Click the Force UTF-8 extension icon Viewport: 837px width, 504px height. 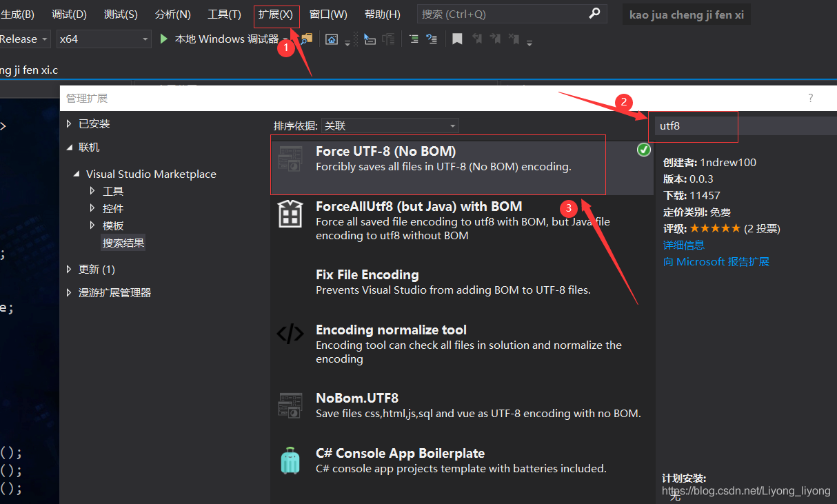[290, 159]
